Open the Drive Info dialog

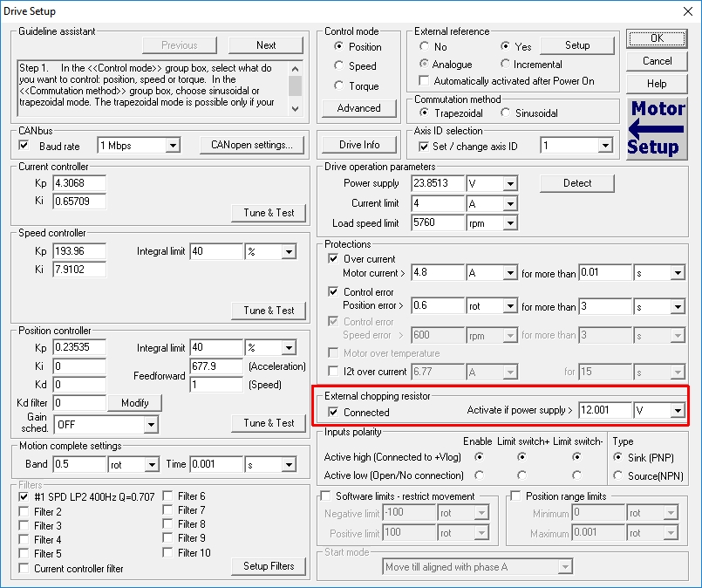(x=359, y=145)
